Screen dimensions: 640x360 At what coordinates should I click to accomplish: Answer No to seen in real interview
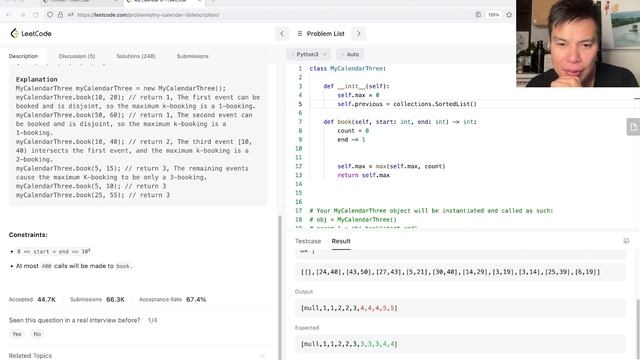click(x=37, y=334)
